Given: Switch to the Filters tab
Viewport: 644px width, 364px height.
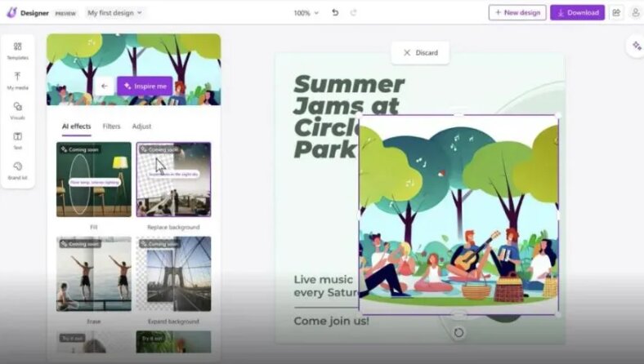Looking at the screenshot, I should point(111,127).
